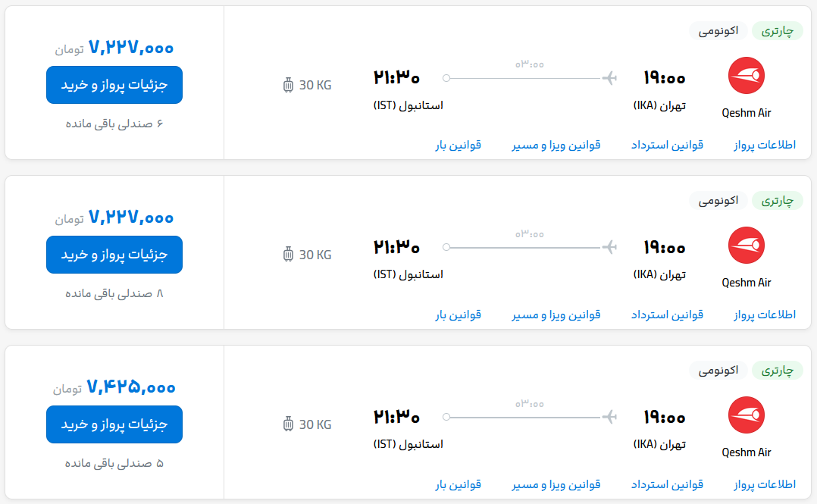Show قوانین ویزا و مسیر in second flight card

556,315
